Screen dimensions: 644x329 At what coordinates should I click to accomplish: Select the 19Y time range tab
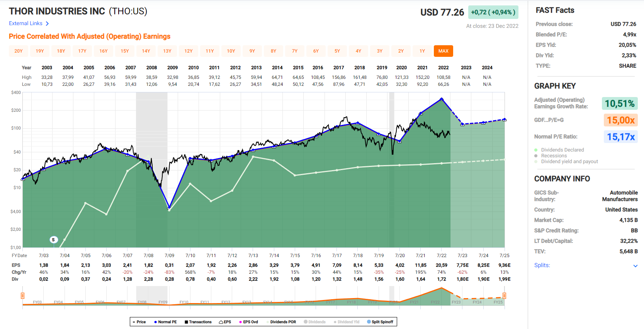(x=40, y=51)
